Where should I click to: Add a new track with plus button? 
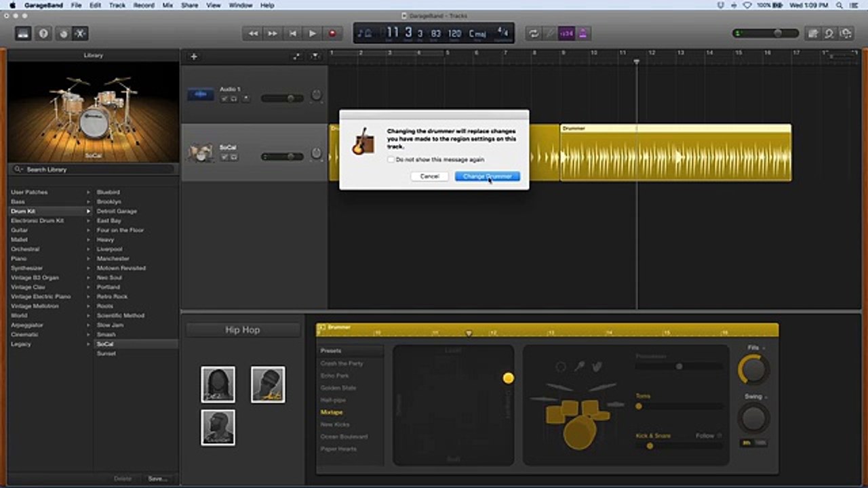coord(194,56)
